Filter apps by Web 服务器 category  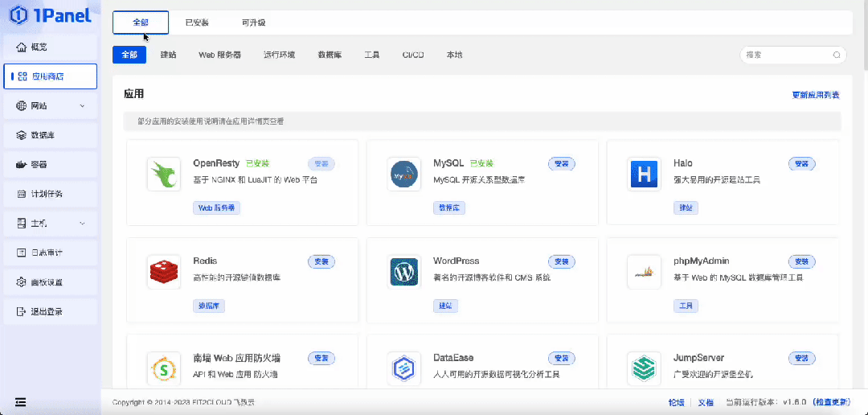coord(219,55)
